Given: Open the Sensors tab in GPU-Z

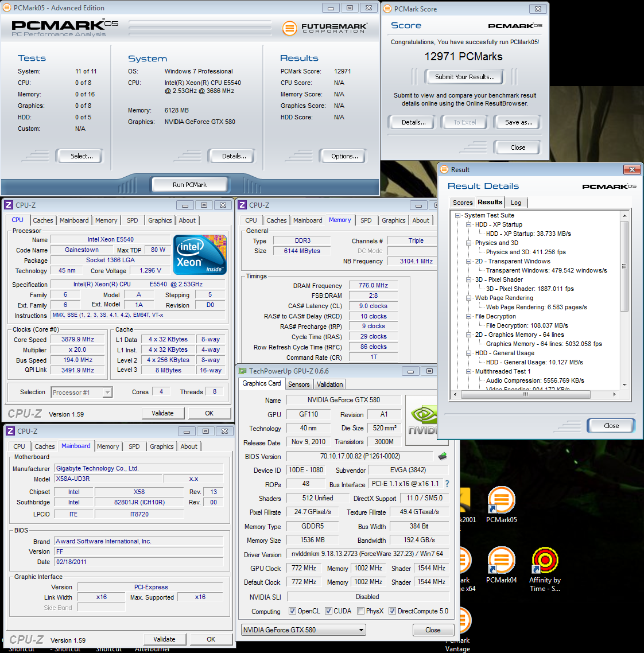Looking at the screenshot, I should (x=298, y=384).
